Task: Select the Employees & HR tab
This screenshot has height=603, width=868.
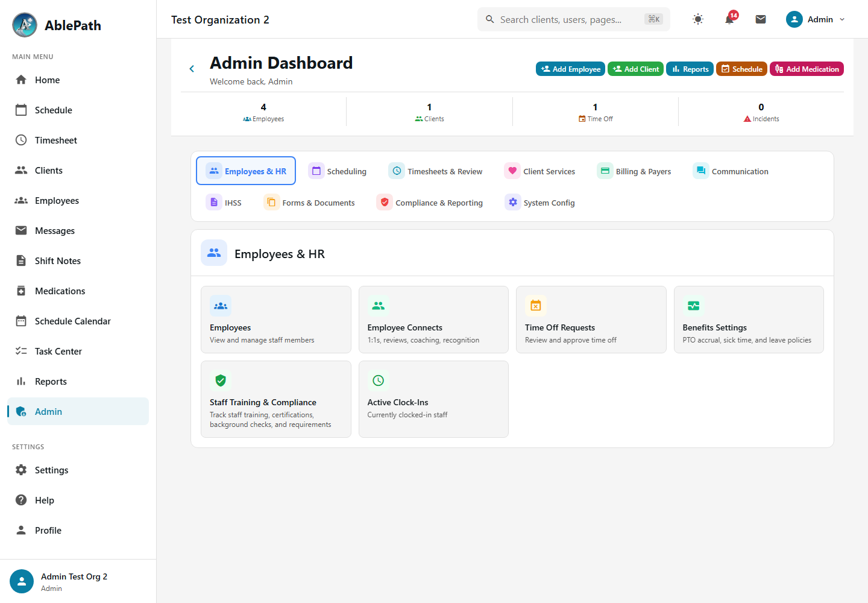Action: 246,171
